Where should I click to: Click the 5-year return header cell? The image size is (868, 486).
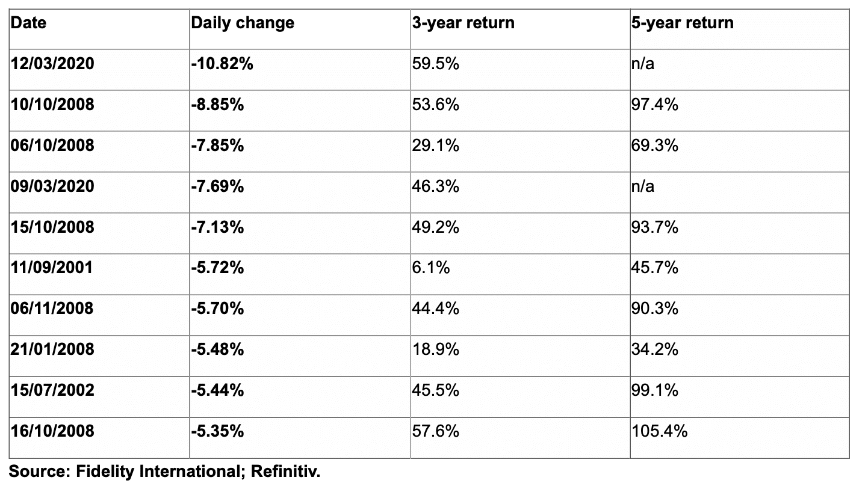[x=740, y=29]
